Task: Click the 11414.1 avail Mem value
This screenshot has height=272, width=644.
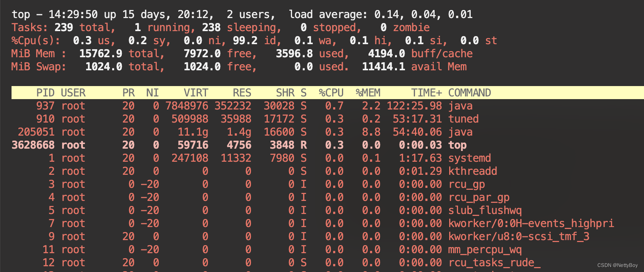Action: [x=383, y=67]
